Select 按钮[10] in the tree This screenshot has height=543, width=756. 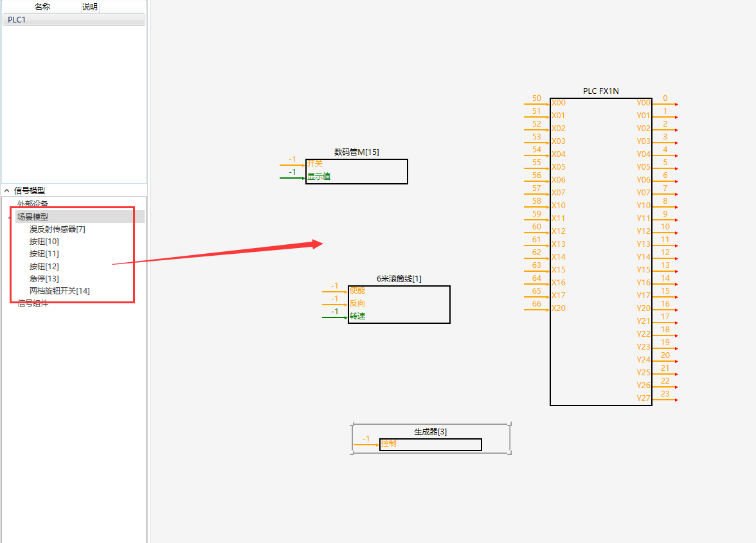click(44, 242)
